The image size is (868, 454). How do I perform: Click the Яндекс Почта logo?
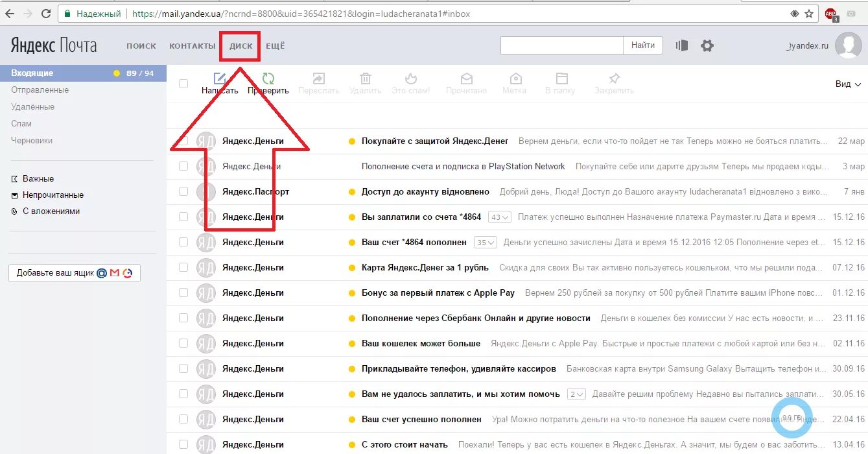(54, 45)
